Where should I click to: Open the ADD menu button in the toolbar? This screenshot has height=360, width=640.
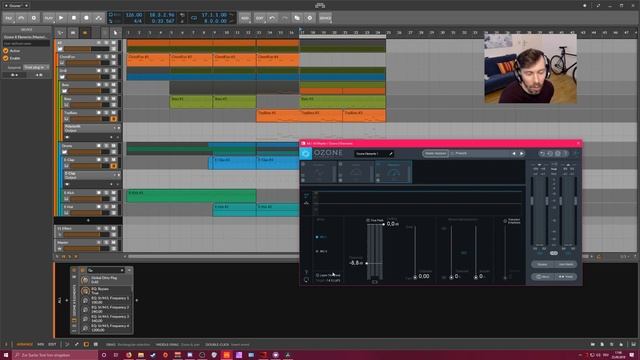pos(245,18)
